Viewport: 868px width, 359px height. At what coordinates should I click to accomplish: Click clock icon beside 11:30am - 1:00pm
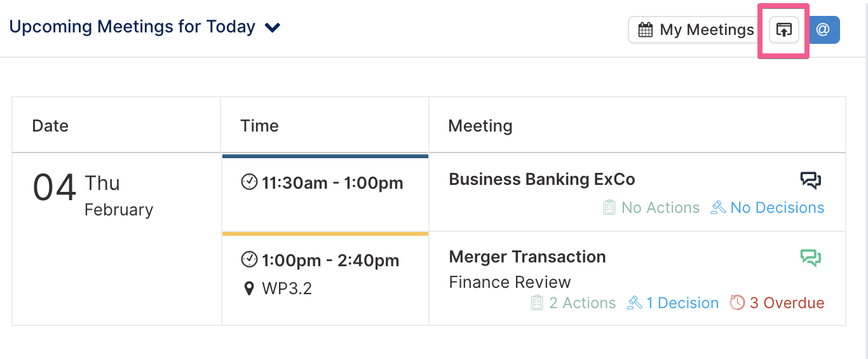click(249, 183)
